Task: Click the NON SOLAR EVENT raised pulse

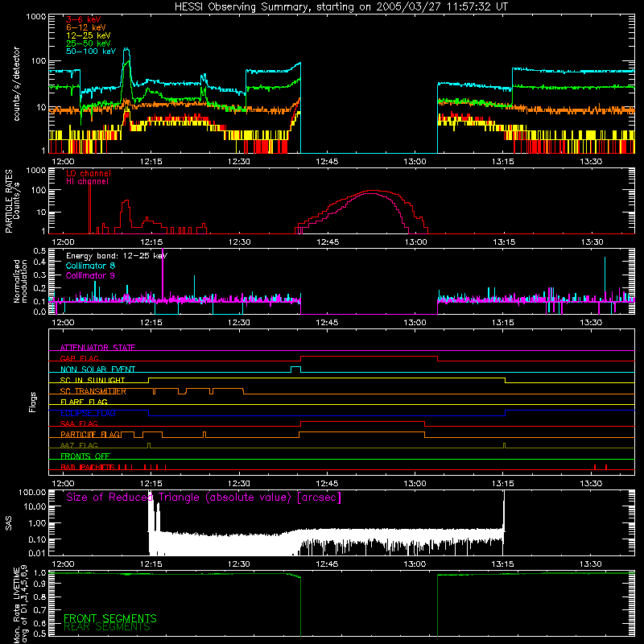Action: 295,367
